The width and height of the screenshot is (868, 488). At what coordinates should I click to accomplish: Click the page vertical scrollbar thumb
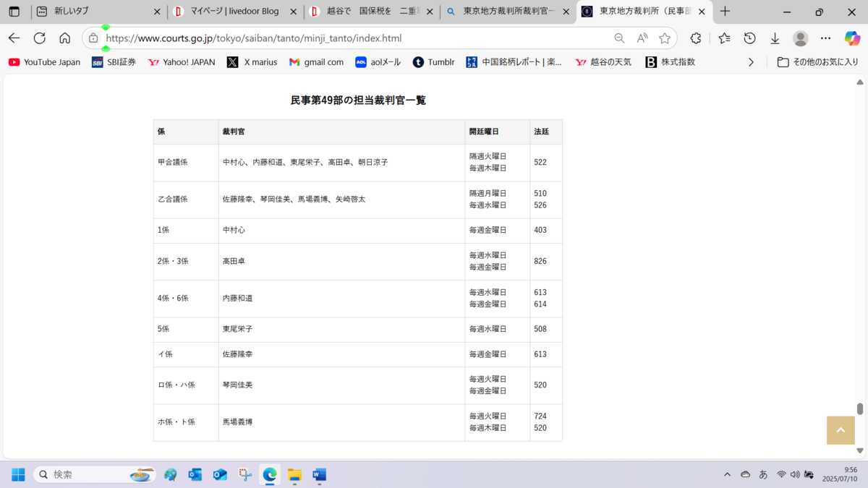coord(860,409)
